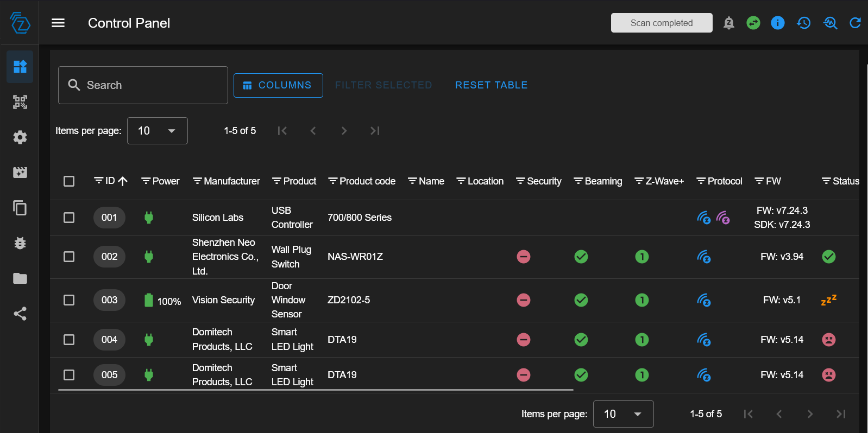Click the refresh icon in top bar
This screenshot has height=433, width=868.
pyautogui.click(x=855, y=23)
